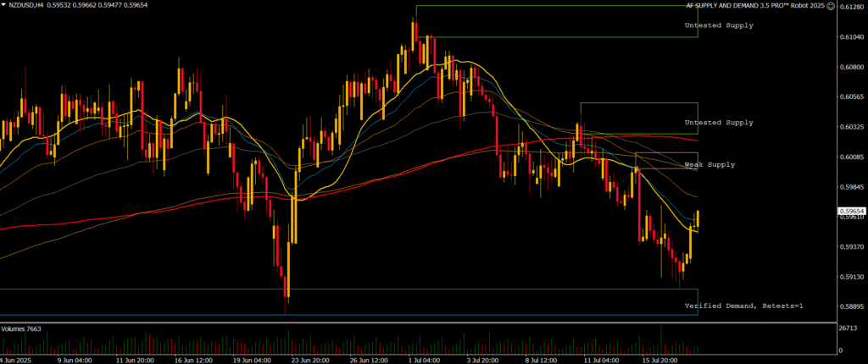The image size is (868, 364).
Task: Click the 26713 volume scale value
Action: (x=849, y=328)
